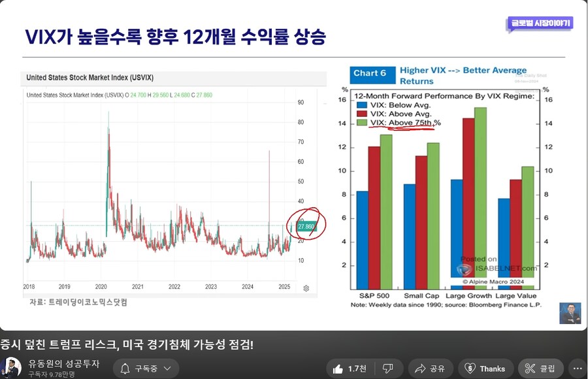Click the Note: Weekly data since 1990 footnote
This screenshot has height=379, width=588.
point(446,305)
